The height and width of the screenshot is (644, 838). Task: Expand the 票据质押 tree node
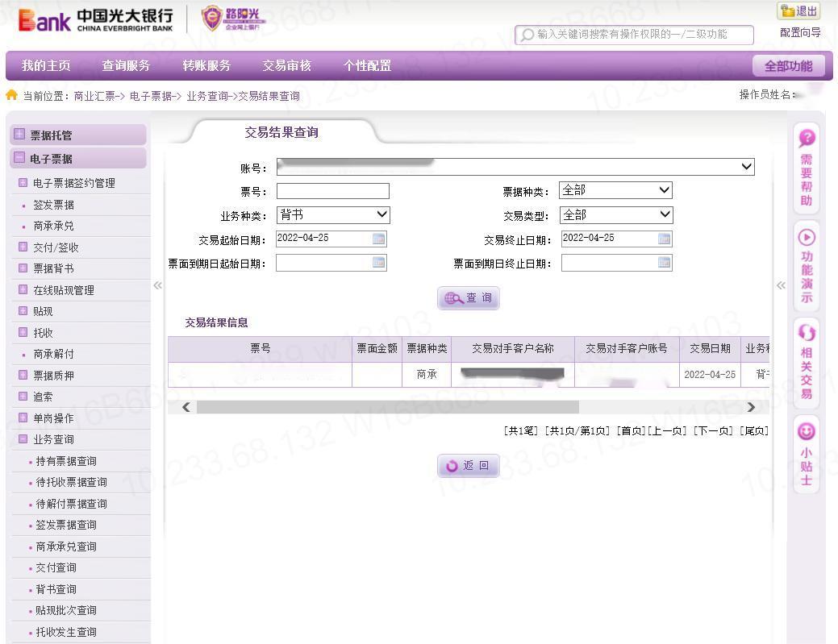coord(23,375)
